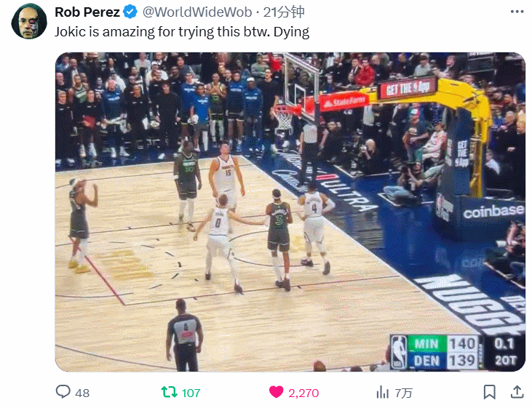Share the tweet via upload arrow icon
Screen dimensions: 532x408
(517, 392)
